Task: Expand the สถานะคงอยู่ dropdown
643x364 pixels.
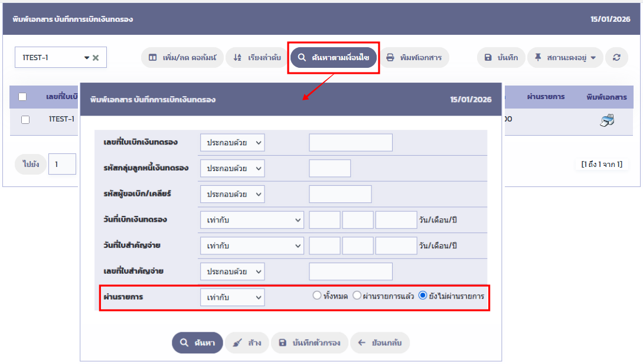Action: (565, 58)
